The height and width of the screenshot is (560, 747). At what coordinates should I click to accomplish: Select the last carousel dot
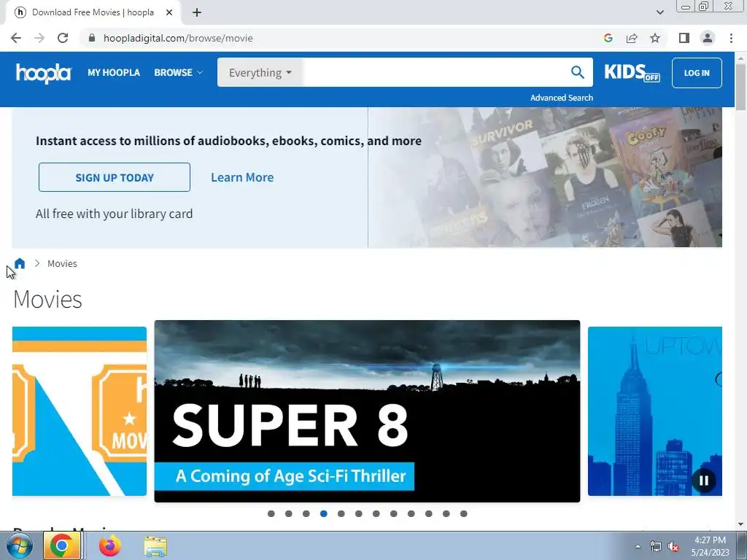463,513
